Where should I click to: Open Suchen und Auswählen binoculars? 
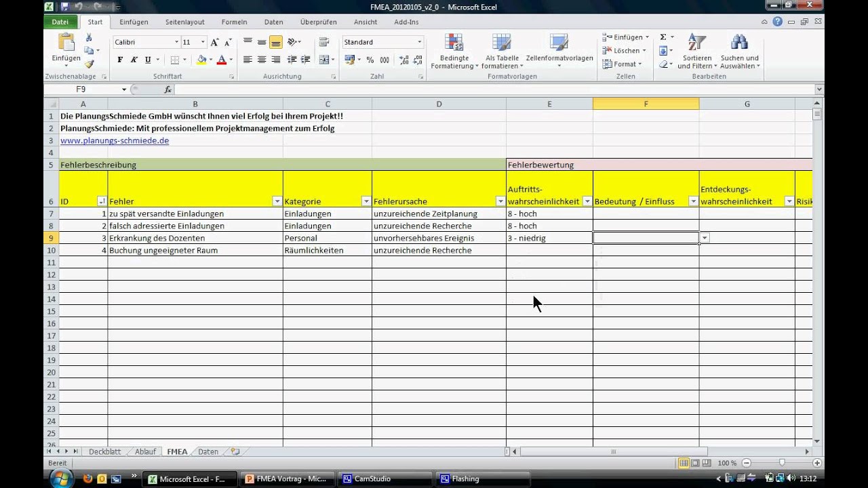pos(739,52)
